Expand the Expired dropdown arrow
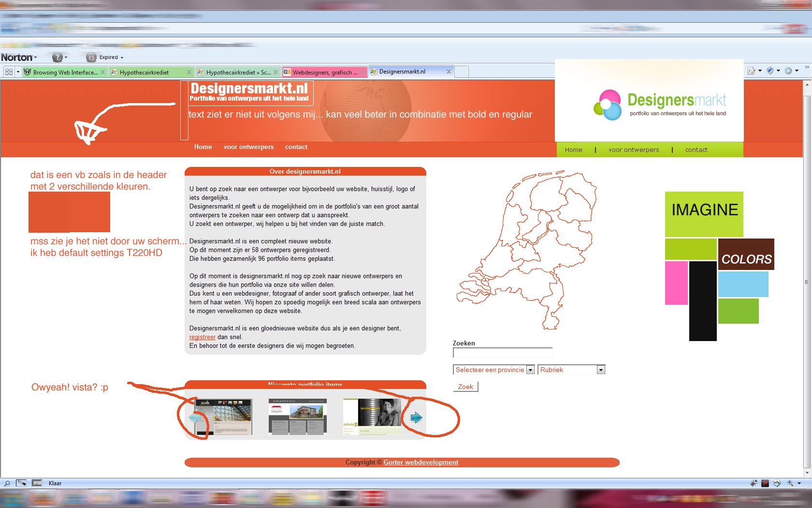The height and width of the screenshot is (508, 812). pos(122,58)
